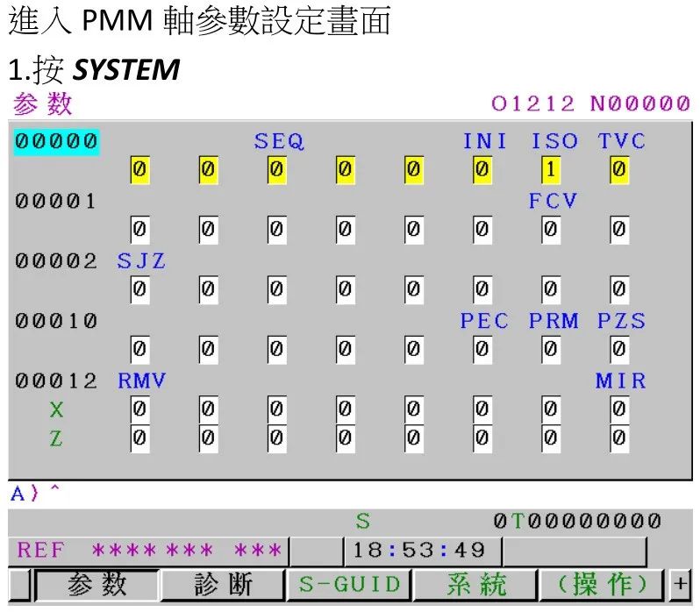Open the 診断 softkey
Image resolution: width=700 pixels, height=612 pixels.
coord(223,585)
